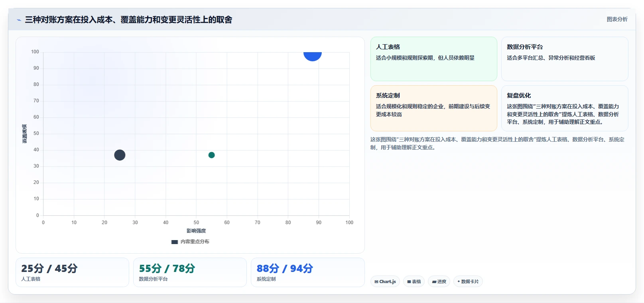This screenshot has width=644, height=303.
Task: Open the 人工表格 card
Action: 433,59
